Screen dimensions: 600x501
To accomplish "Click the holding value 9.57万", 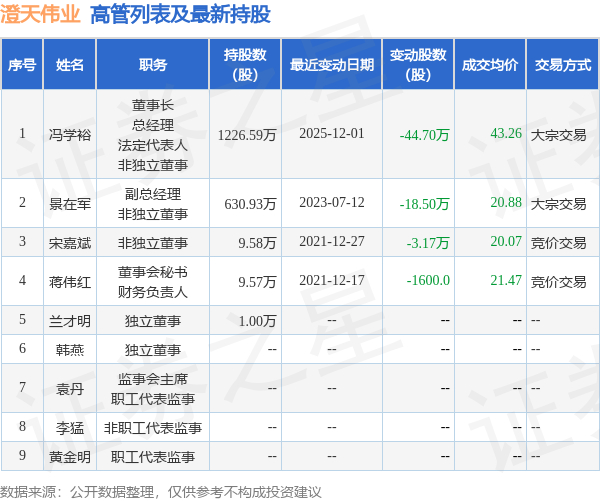I will coord(257,282).
